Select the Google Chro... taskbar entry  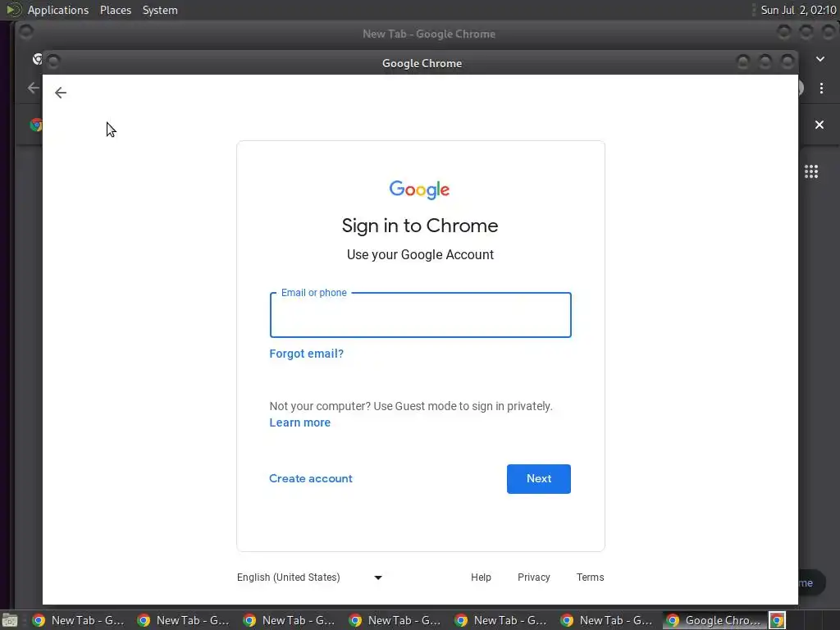coord(714,620)
